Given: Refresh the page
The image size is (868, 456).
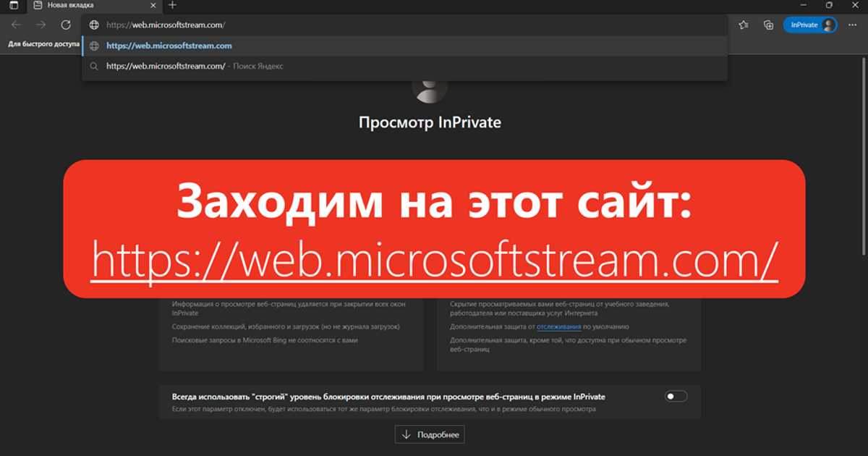Looking at the screenshot, I should click(66, 25).
